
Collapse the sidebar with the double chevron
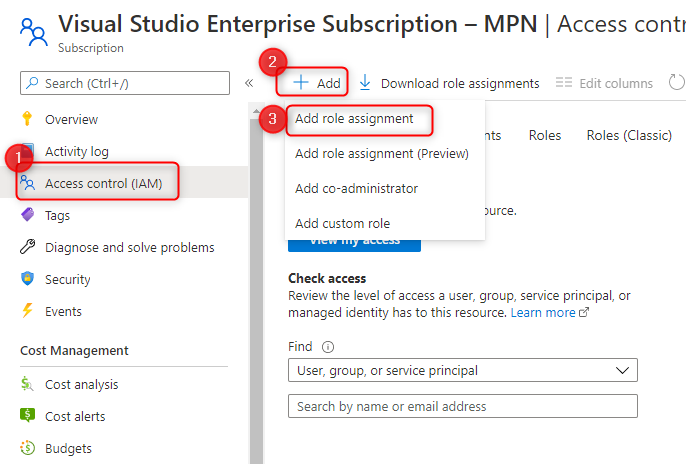(x=249, y=83)
